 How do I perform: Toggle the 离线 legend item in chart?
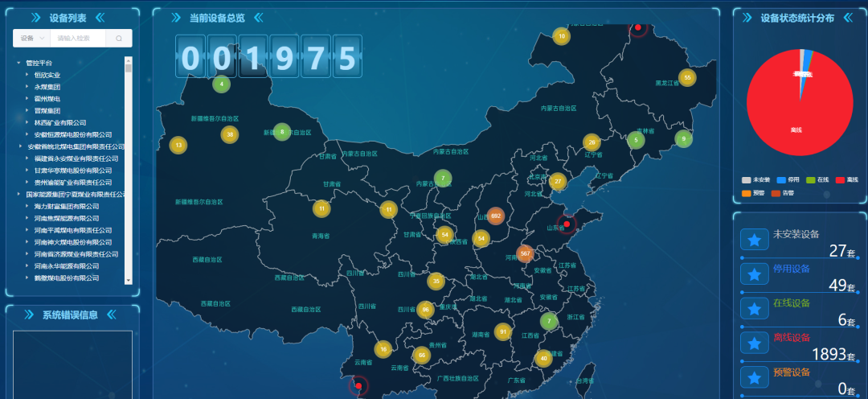pos(846,179)
